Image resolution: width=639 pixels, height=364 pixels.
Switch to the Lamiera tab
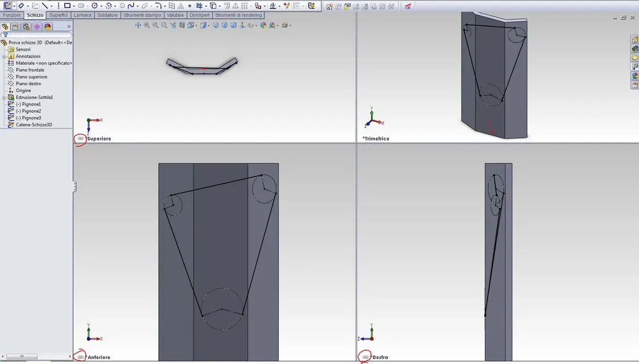83,15
